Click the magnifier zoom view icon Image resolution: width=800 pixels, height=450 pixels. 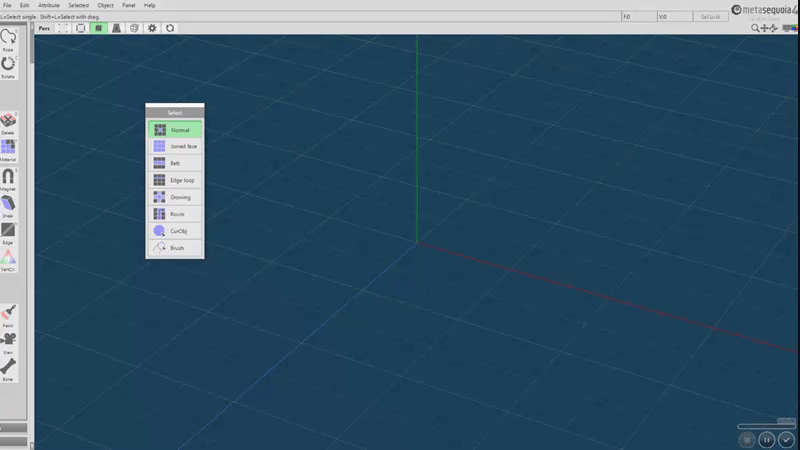(x=755, y=29)
